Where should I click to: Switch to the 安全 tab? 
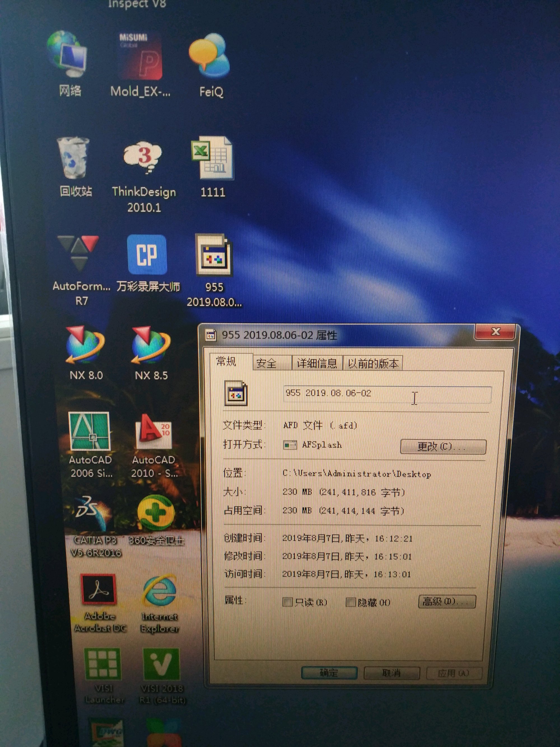tap(266, 364)
